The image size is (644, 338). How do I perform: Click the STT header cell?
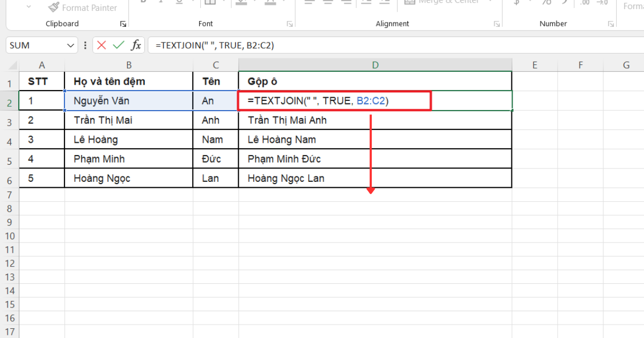[42, 82]
